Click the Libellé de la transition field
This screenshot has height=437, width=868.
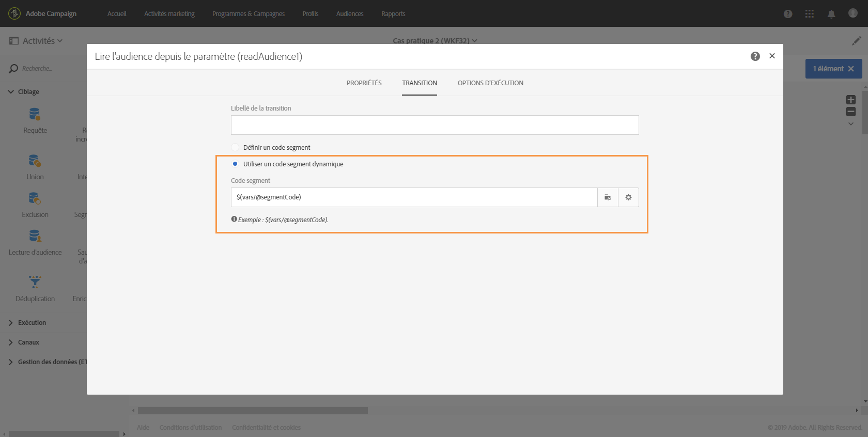point(435,125)
